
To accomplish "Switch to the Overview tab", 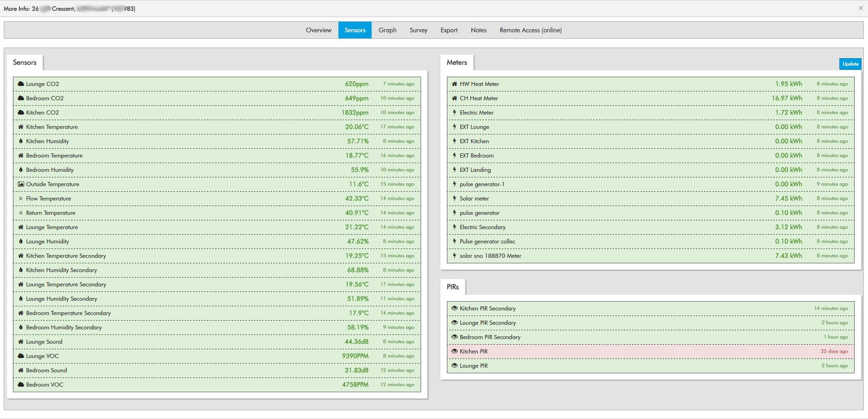I will coord(319,30).
